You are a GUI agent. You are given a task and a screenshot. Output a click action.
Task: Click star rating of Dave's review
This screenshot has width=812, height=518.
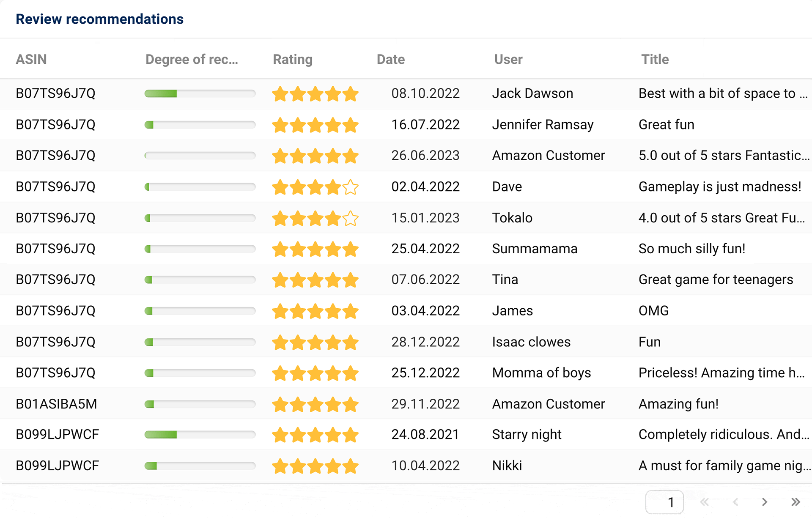[315, 187]
